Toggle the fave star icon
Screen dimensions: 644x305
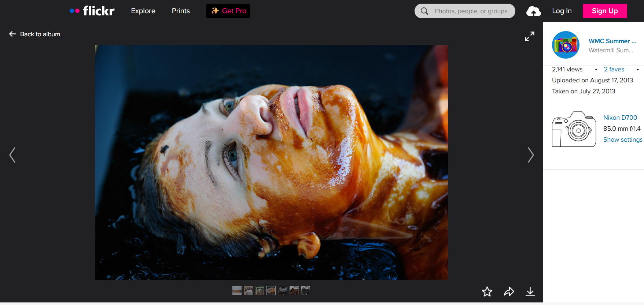487,291
